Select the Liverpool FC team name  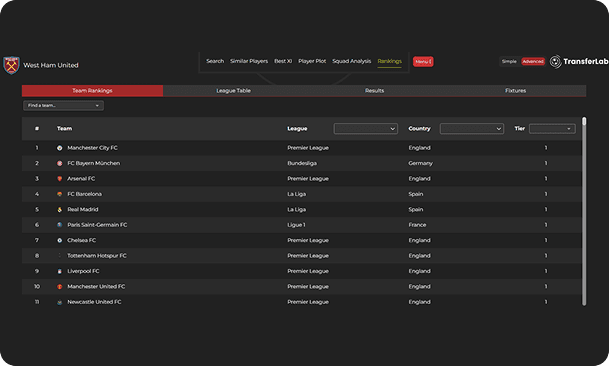pyautogui.click(x=84, y=271)
